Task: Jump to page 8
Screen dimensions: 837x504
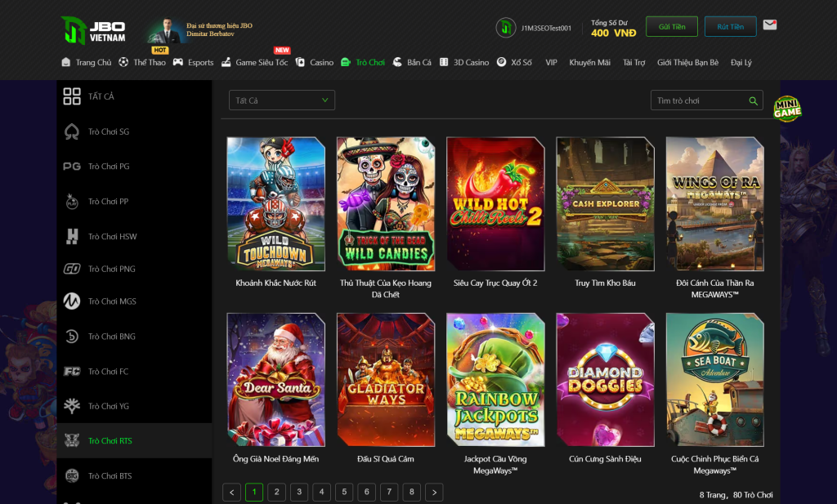Action: pyautogui.click(x=412, y=493)
